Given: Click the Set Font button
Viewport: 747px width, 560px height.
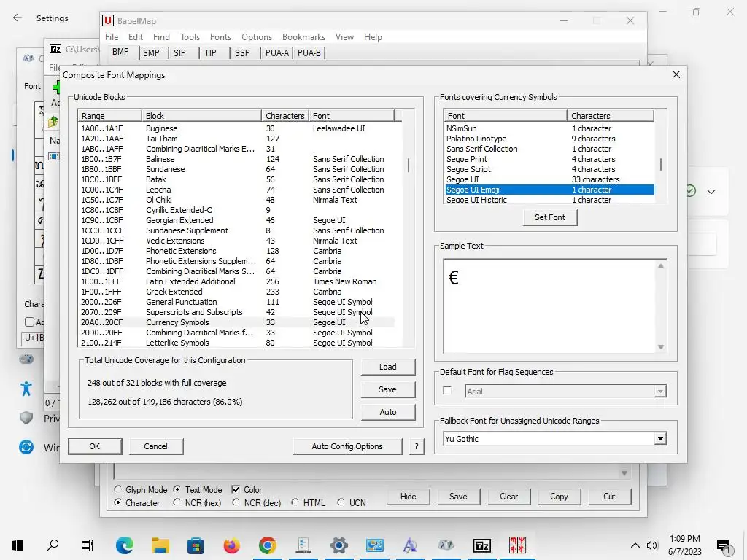Looking at the screenshot, I should pos(550,217).
